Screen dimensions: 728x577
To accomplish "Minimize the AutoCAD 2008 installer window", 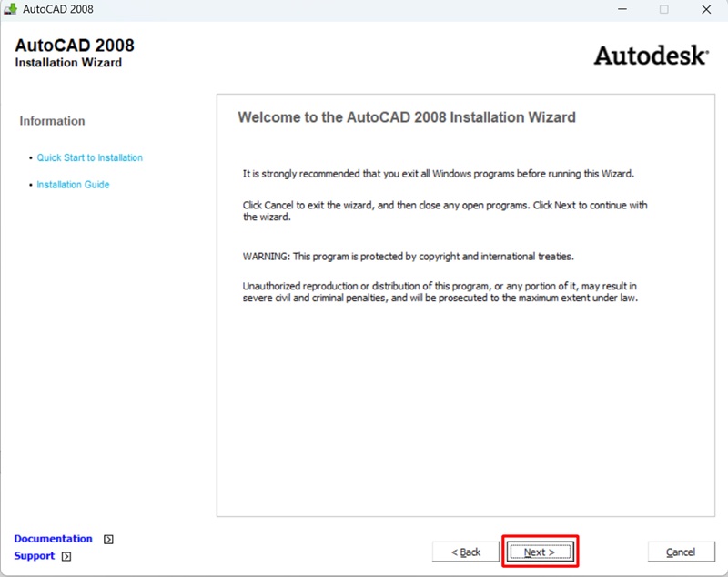I will pos(623,9).
